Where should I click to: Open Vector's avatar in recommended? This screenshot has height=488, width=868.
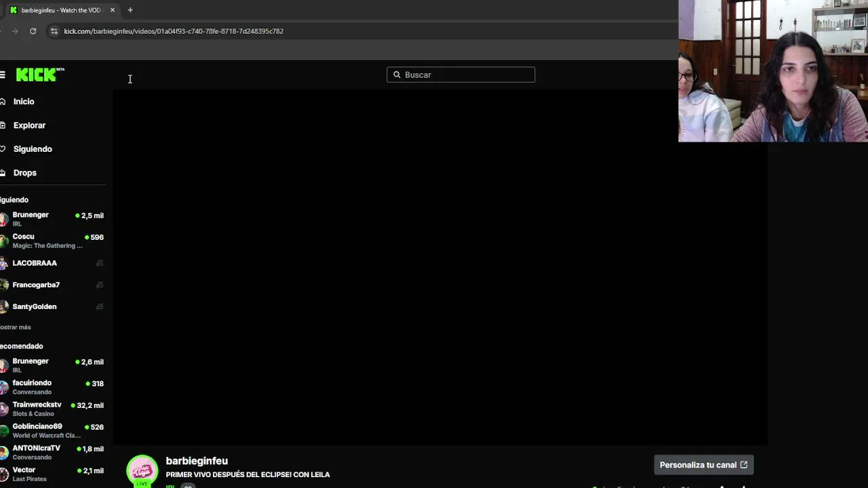(x=4, y=474)
